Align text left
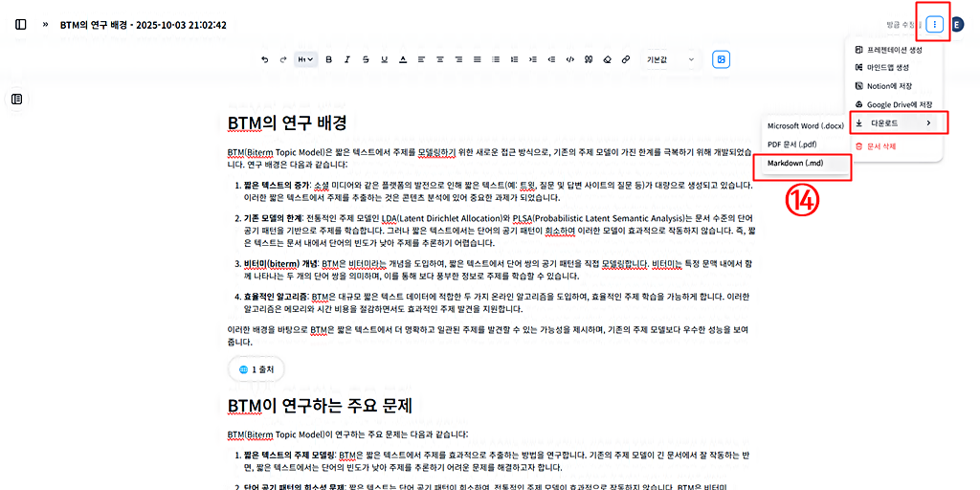This screenshot has height=490, width=980. 421,59
